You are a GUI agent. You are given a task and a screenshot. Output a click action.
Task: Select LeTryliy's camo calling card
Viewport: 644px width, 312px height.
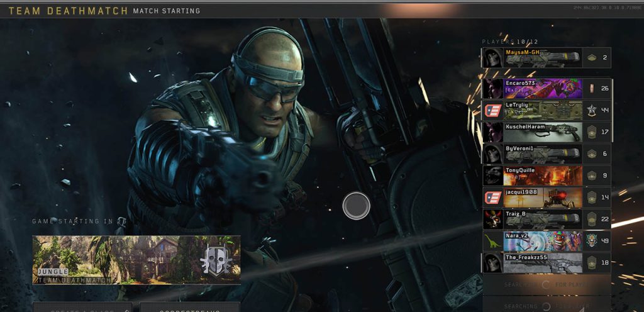pos(543,111)
